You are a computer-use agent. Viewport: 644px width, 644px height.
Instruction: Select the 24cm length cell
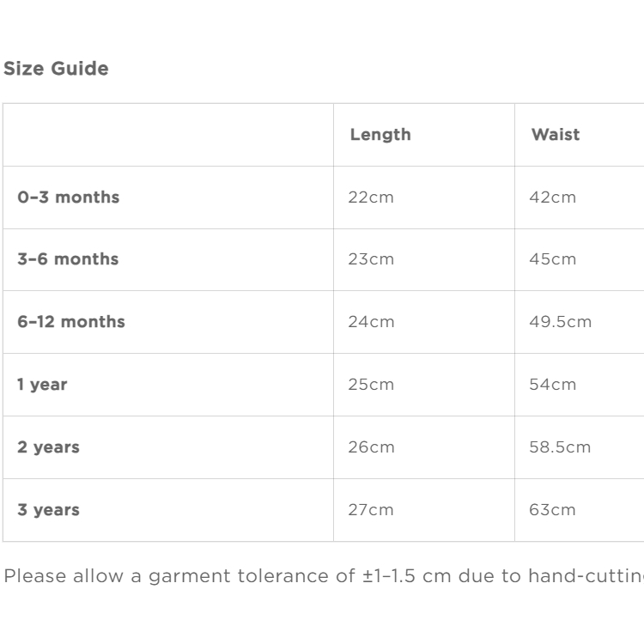coord(371,322)
